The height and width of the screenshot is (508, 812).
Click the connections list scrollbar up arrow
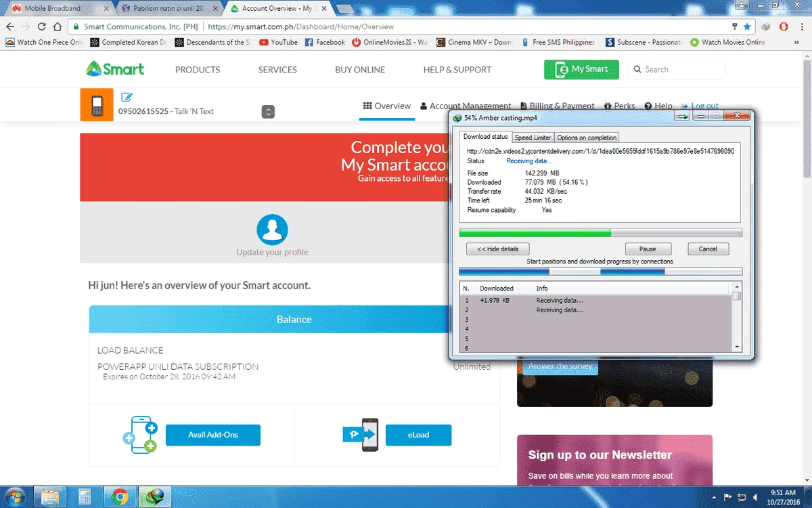tap(737, 288)
